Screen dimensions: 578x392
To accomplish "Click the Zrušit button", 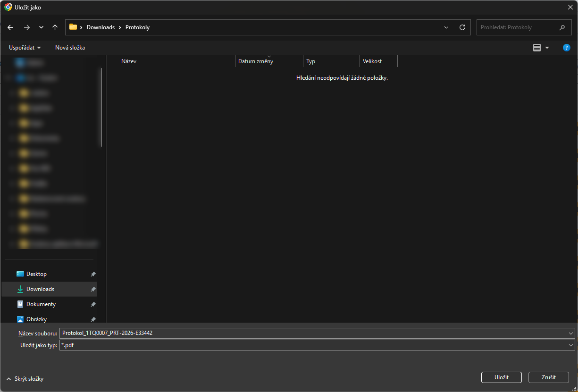I will tap(549, 377).
